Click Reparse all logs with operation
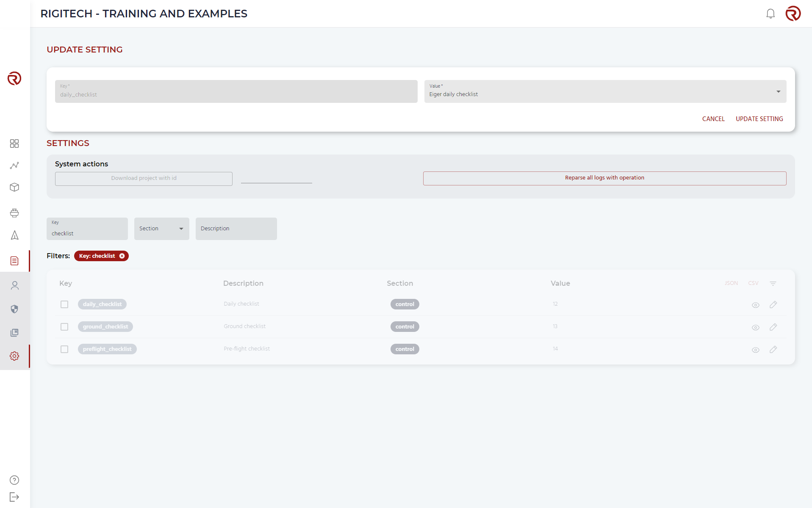Viewport: 812px width, 508px height. pos(604,178)
